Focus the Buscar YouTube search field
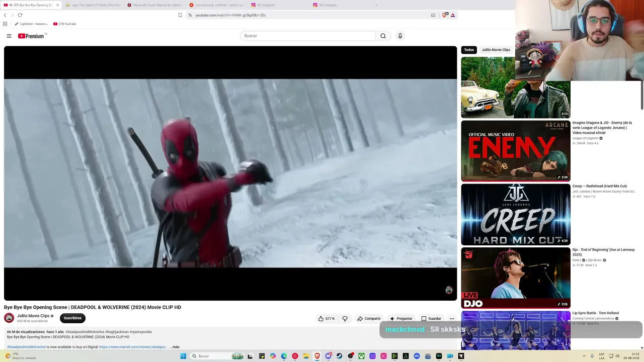This screenshot has width=644, height=362. (307, 36)
